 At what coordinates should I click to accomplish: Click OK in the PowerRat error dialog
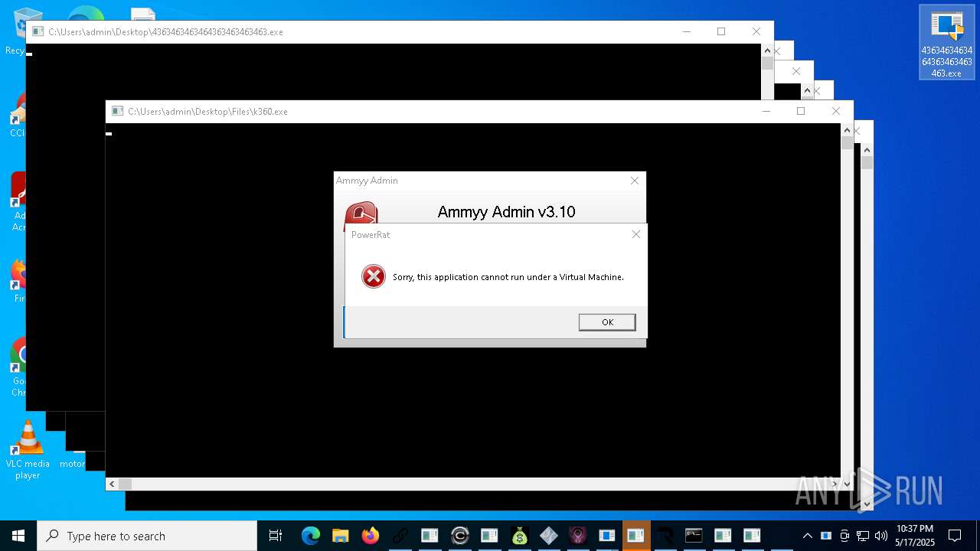point(607,322)
